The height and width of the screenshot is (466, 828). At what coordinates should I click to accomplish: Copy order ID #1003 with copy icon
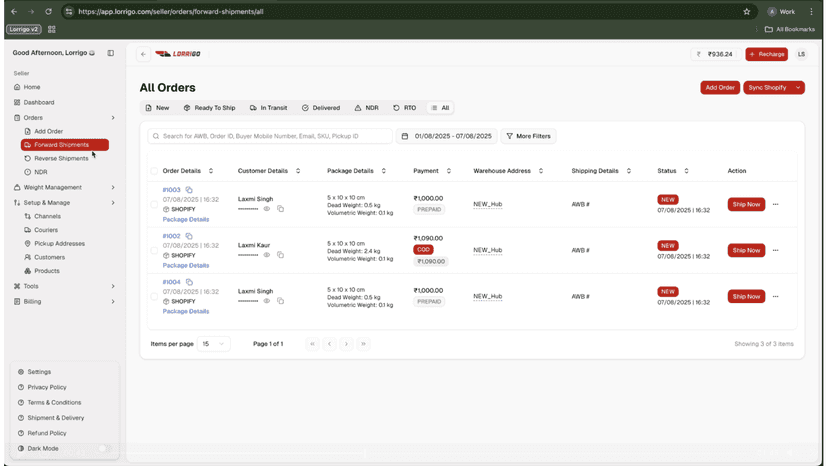189,190
